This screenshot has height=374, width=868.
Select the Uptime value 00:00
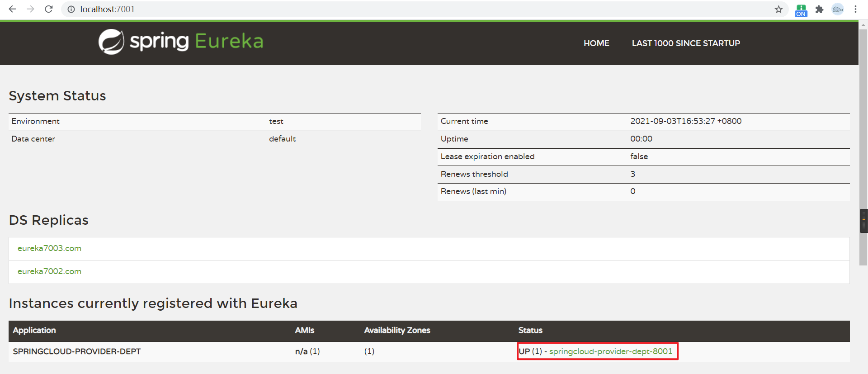(642, 139)
